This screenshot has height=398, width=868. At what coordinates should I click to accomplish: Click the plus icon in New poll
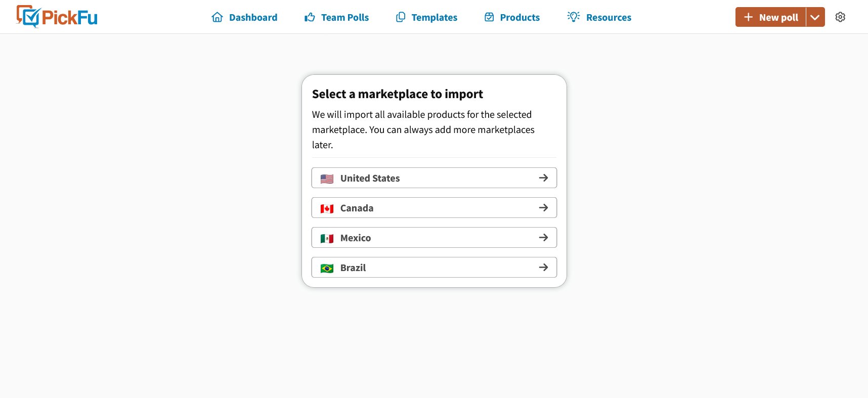(749, 17)
